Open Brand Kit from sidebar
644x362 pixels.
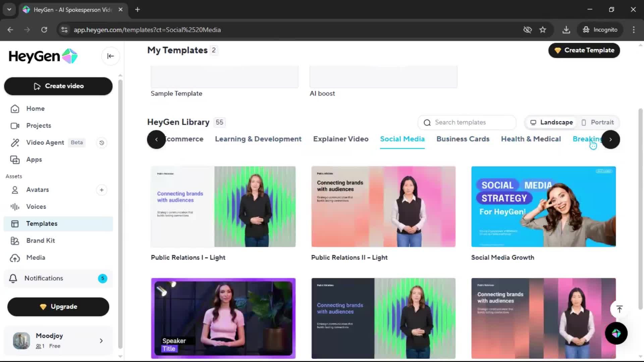(40, 240)
